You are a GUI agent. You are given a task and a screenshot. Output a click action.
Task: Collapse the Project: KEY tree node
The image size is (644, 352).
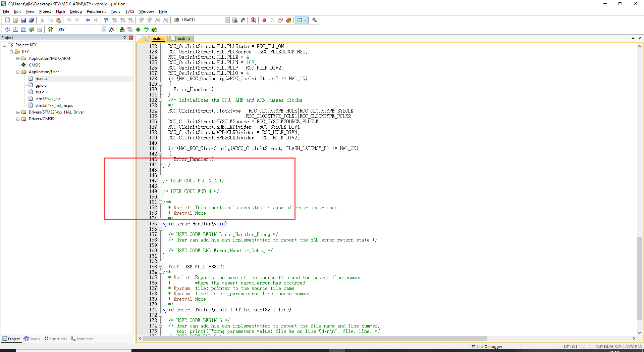click(x=4, y=45)
